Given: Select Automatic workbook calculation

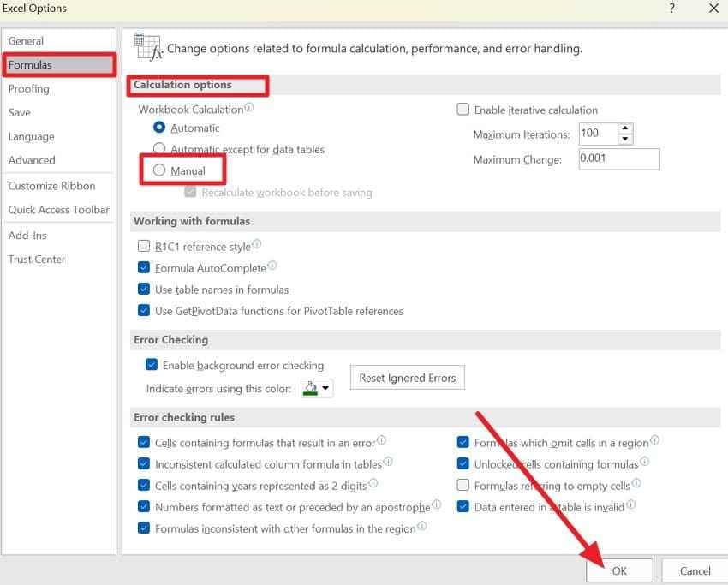Looking at the screenshot, I should tap(159, 127).
